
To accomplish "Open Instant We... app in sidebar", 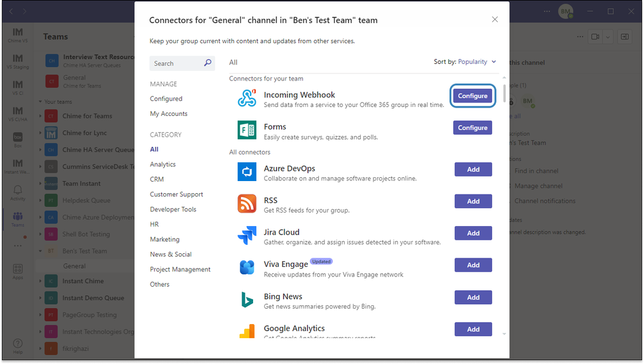I will coord(17,166).
